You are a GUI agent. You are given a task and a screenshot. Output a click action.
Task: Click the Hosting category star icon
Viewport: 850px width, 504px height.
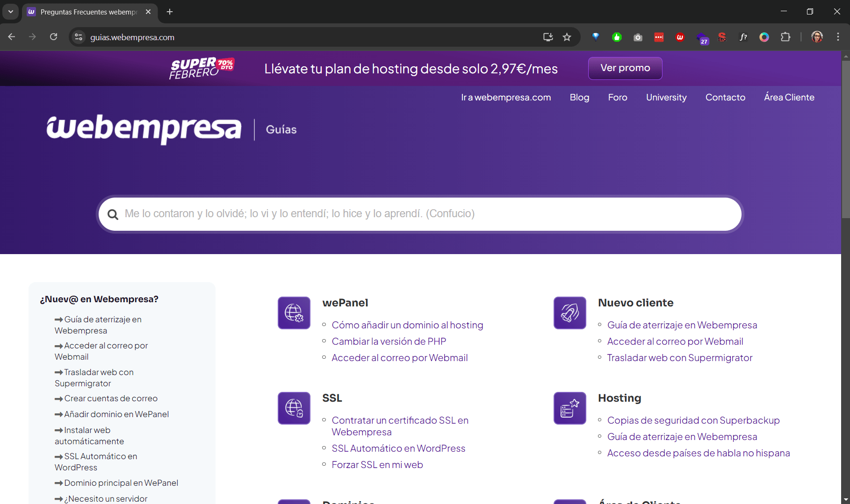[x=570, y=408]
